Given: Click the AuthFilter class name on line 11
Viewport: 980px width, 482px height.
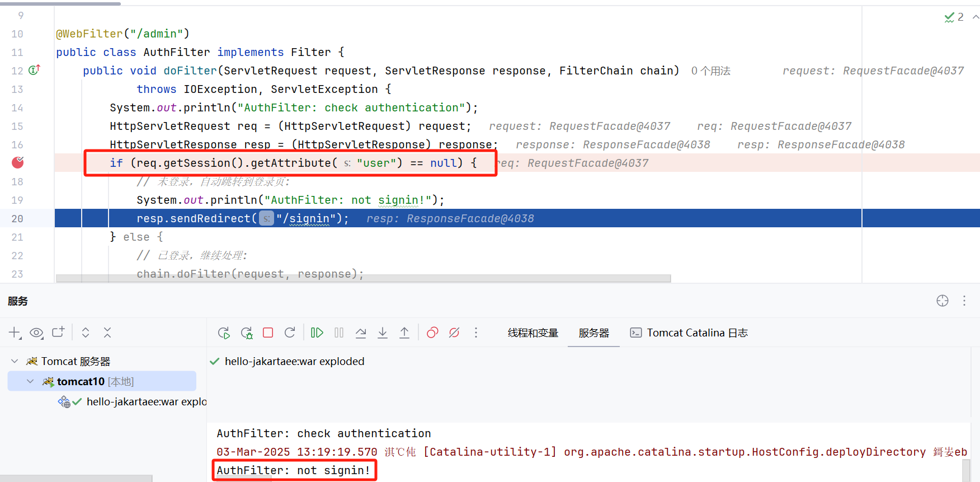Looking at the screenshot, I should tap(176, 52).
